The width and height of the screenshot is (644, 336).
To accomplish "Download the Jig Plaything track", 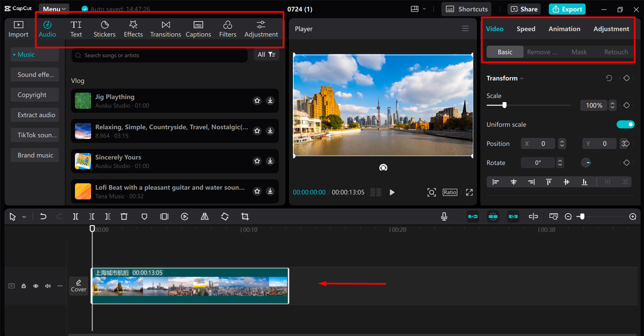I will (x=270, y=101).
